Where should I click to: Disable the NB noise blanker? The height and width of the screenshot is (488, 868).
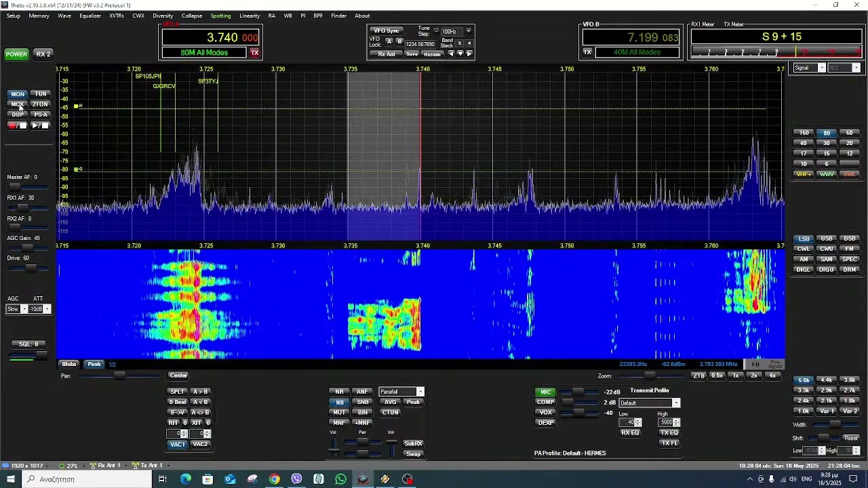[x=339, y=402]
